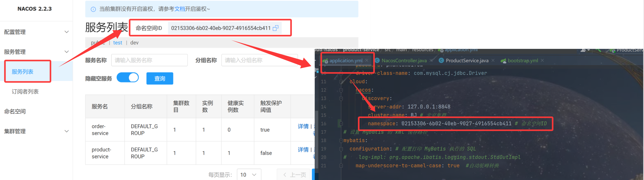This screenshot has height=180, width=644.
Task: Open 详情 for product-service row
Action: [x=303, y=150]
